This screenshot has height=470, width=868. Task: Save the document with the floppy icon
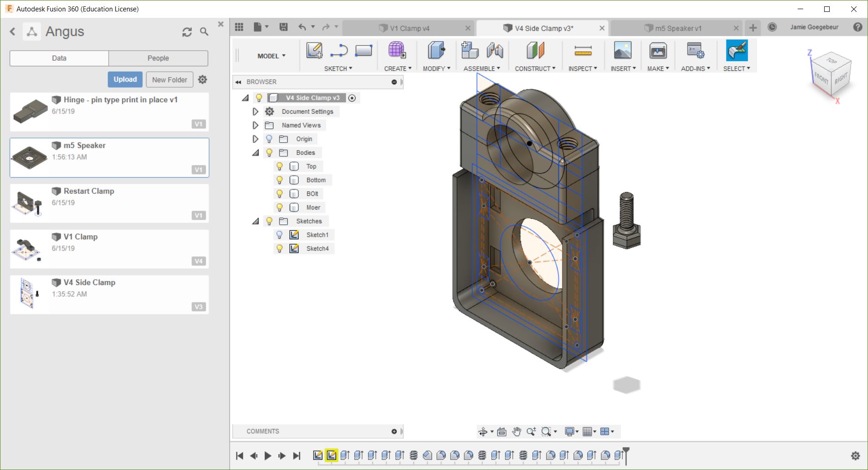(284, 27)
